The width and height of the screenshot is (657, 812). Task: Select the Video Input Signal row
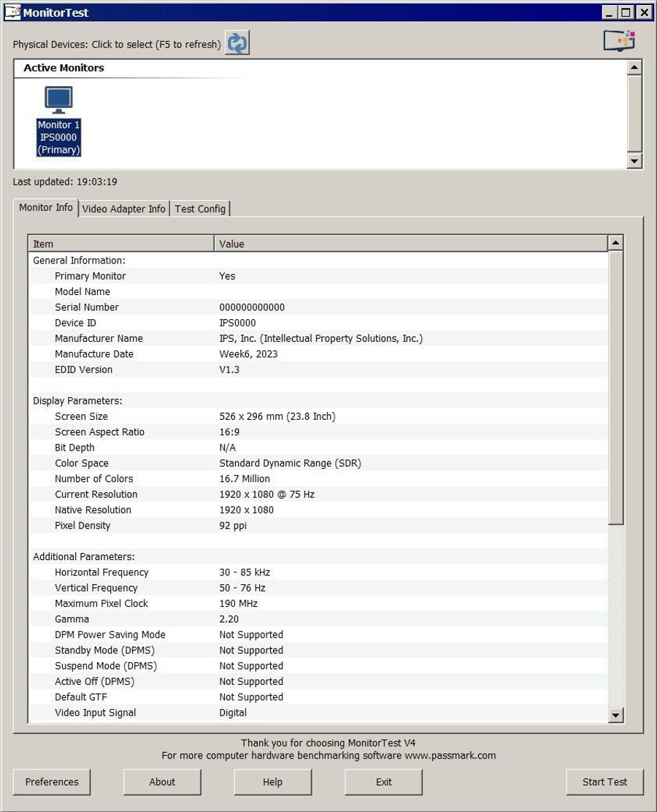click(319, 713)
